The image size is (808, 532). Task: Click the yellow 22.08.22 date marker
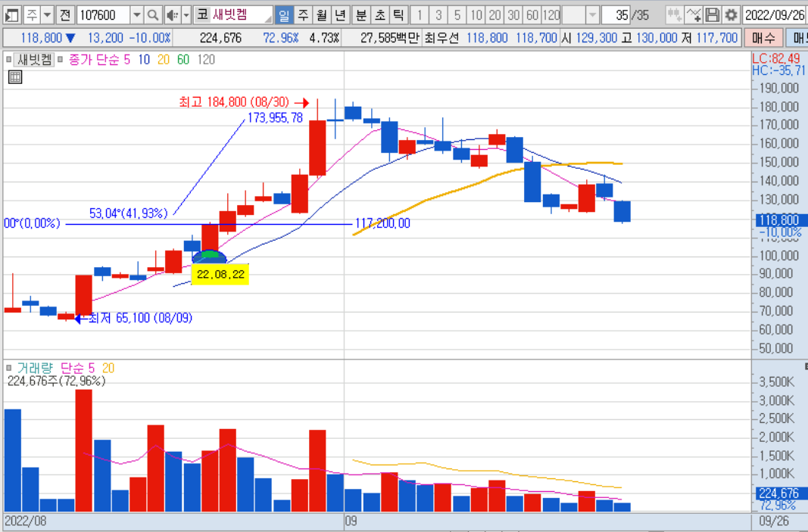(220, 274)
